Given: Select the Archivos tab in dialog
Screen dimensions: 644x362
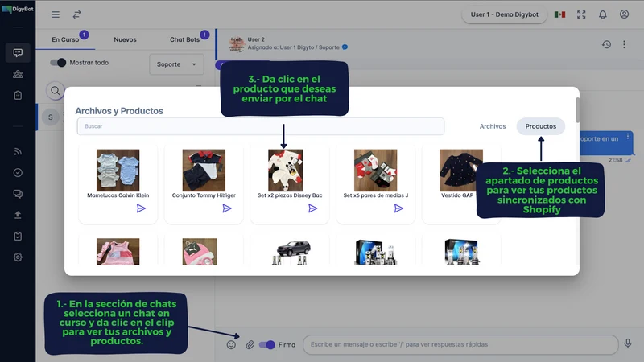Looking at the screenshot, I should (493, 126).
